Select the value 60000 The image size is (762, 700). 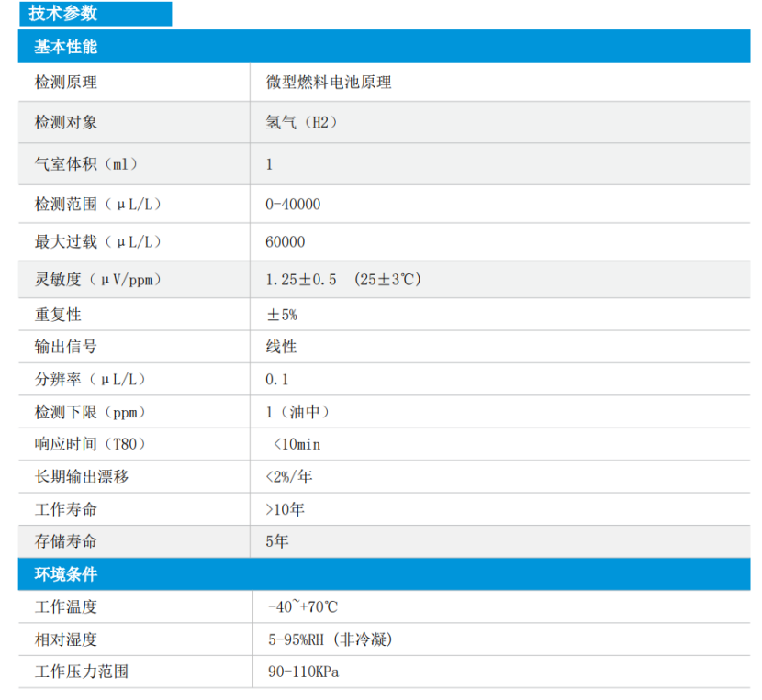286,242
